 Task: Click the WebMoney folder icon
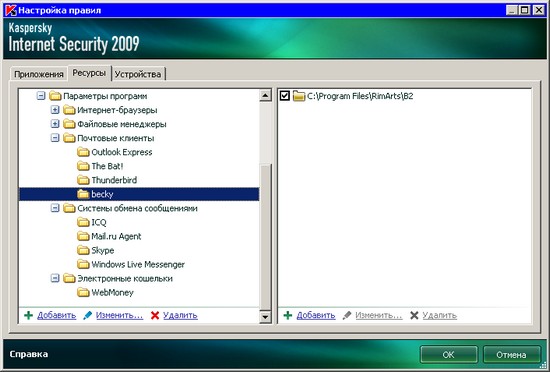[83, 292]
